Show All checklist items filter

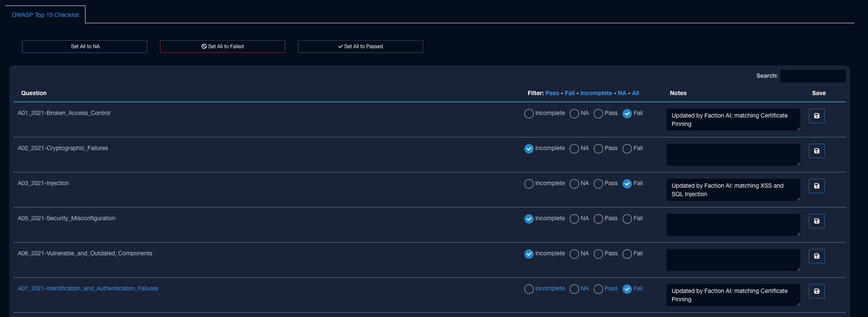635,93
